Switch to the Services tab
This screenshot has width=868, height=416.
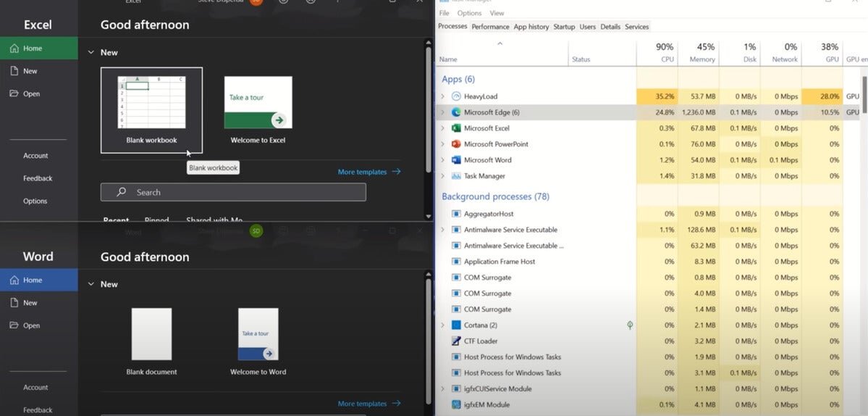(636, 27)
